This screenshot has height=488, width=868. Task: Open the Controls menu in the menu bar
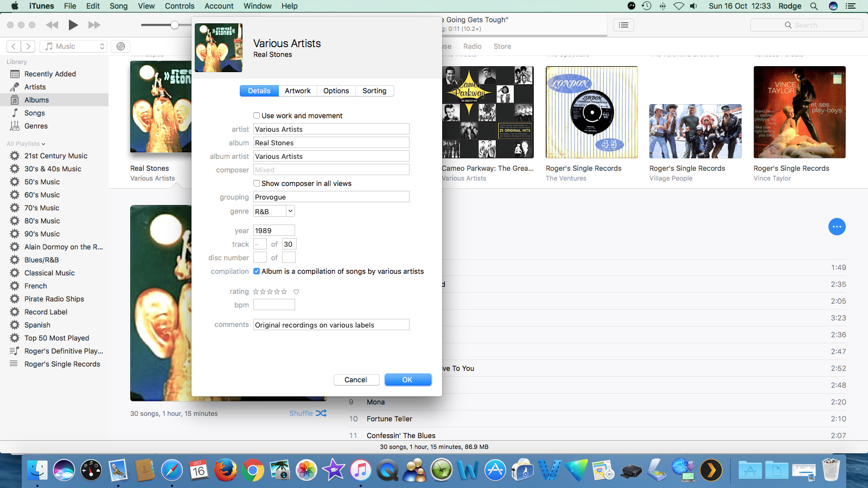tap(180, 6)
